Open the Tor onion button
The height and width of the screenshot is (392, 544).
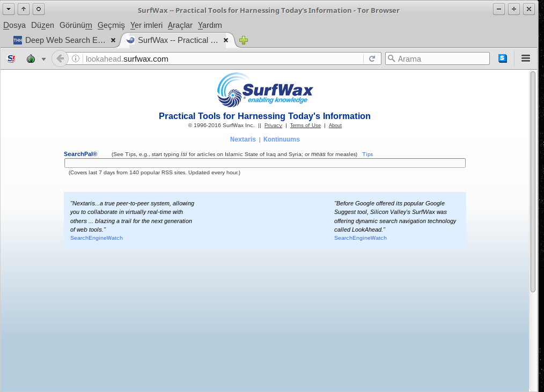[31, 58]
